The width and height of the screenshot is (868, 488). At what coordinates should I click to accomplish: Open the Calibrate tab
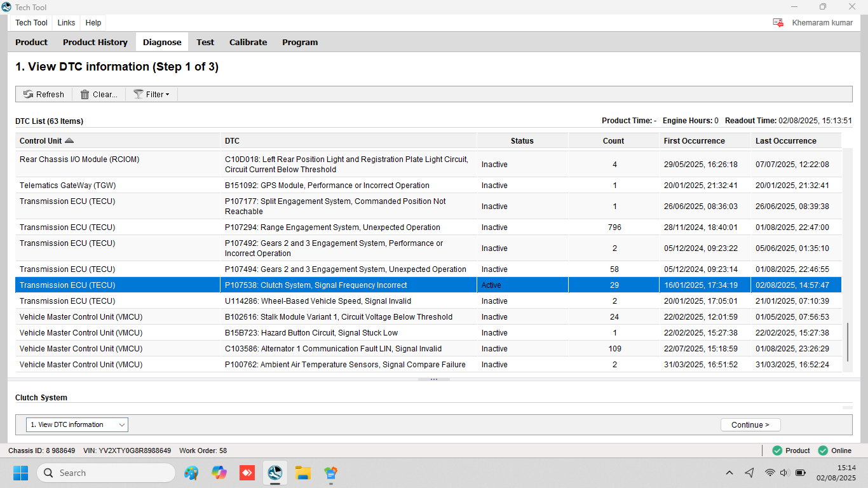(248, 43)
